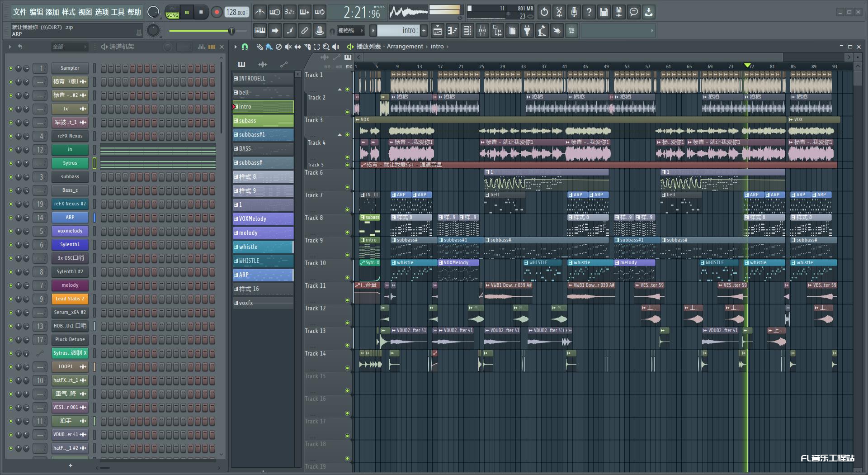Mute the Sampler channel green LED
The image size is (868, 475).
point(10,68)
